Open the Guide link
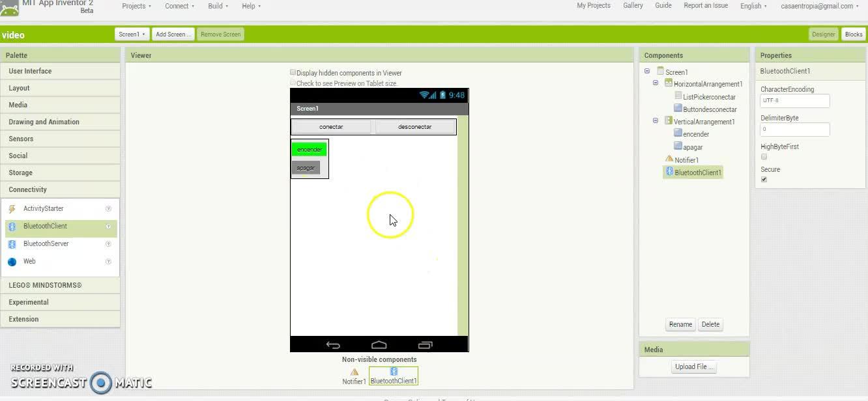Screen dimensions: 868x401 (663, 5)
